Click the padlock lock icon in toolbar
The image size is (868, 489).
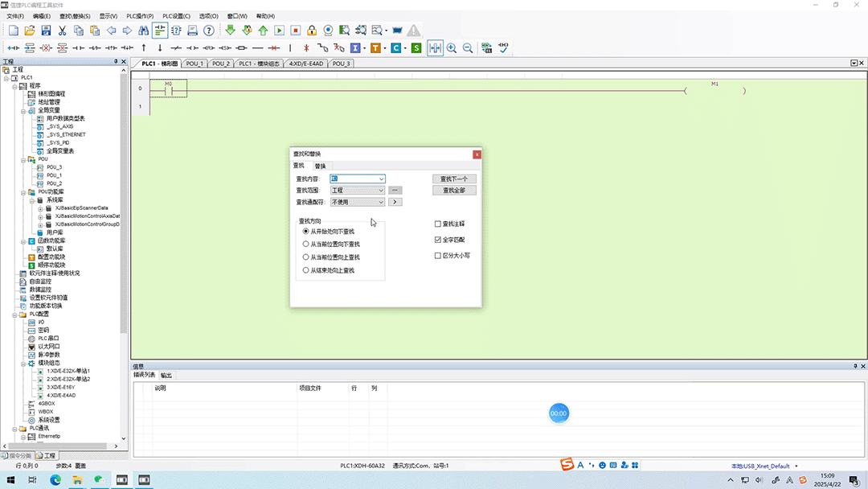coord(312,31)
